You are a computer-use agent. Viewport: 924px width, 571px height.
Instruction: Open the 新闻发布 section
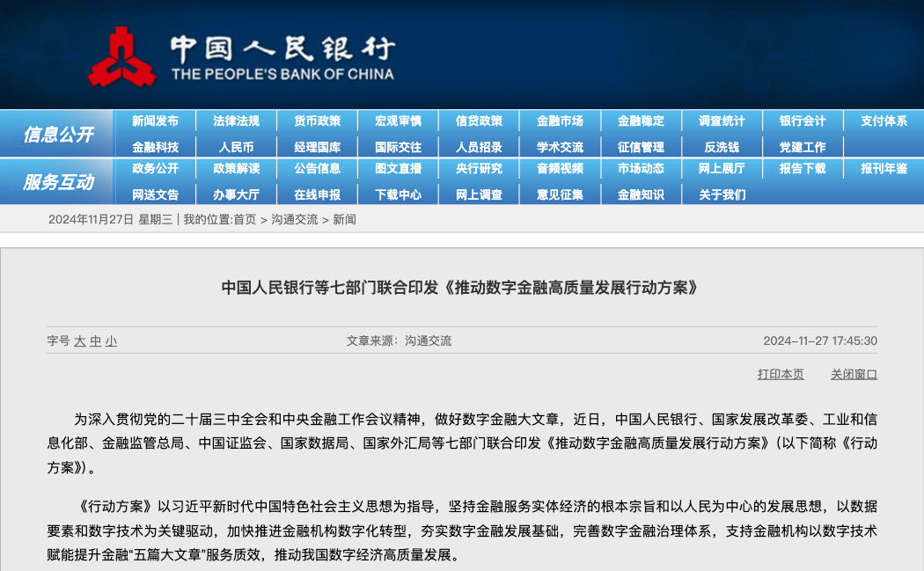coord(157,121)
